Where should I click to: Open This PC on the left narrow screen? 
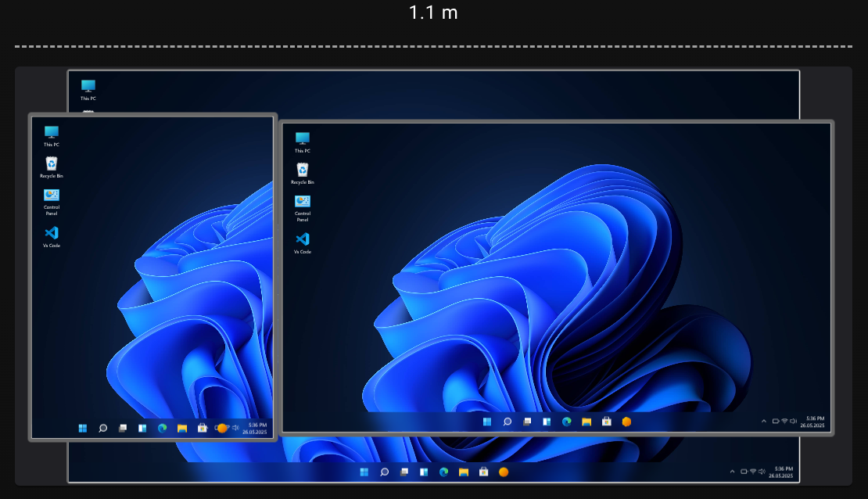[x=52, y=136]
